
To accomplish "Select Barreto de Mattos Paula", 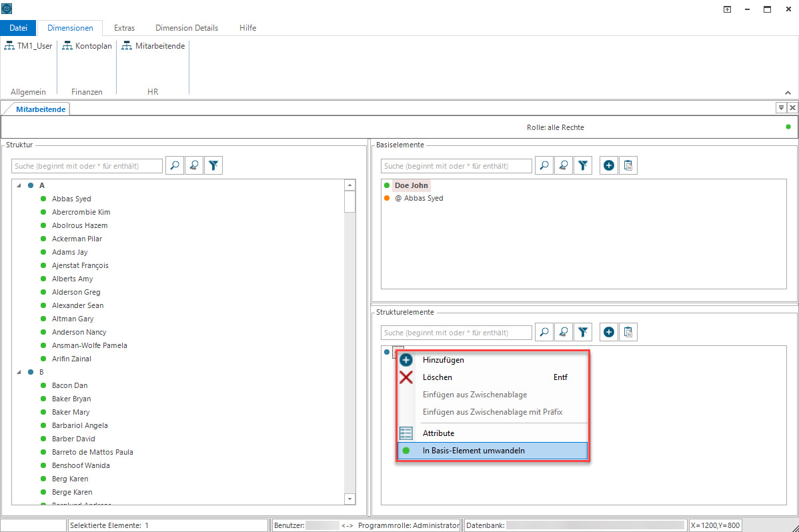I will pyautogui.click(x=92, y=452).
